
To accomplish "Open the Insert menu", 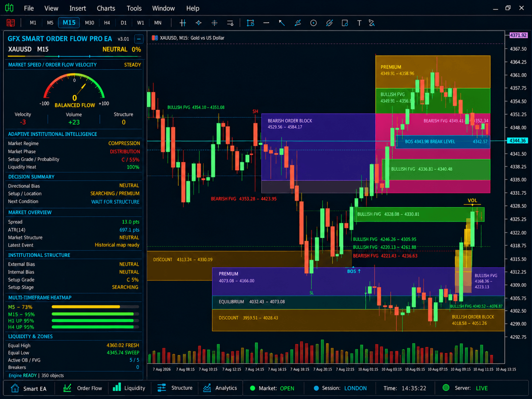I will click(x=78, y=8).
